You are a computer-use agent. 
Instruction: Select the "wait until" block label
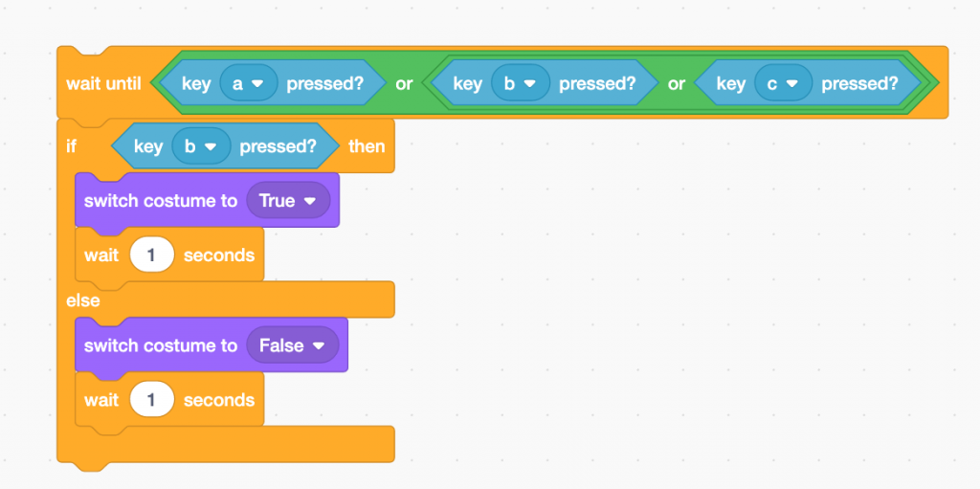(103, 83)
